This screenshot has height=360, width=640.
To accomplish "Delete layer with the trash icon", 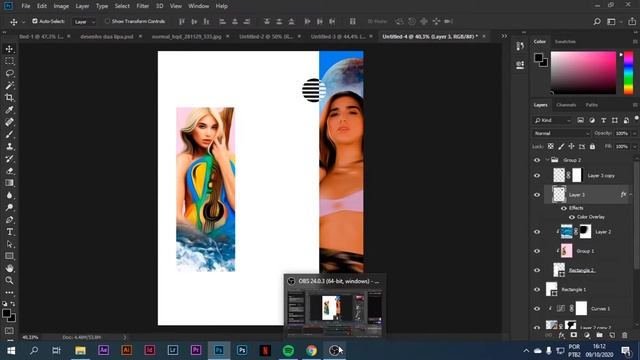I will tap(624, 335).
